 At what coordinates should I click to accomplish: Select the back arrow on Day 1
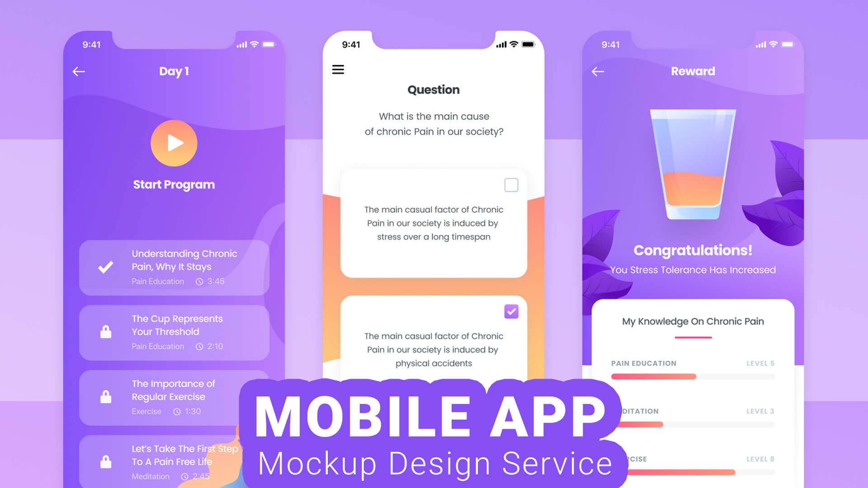click(x=79, y=71)
